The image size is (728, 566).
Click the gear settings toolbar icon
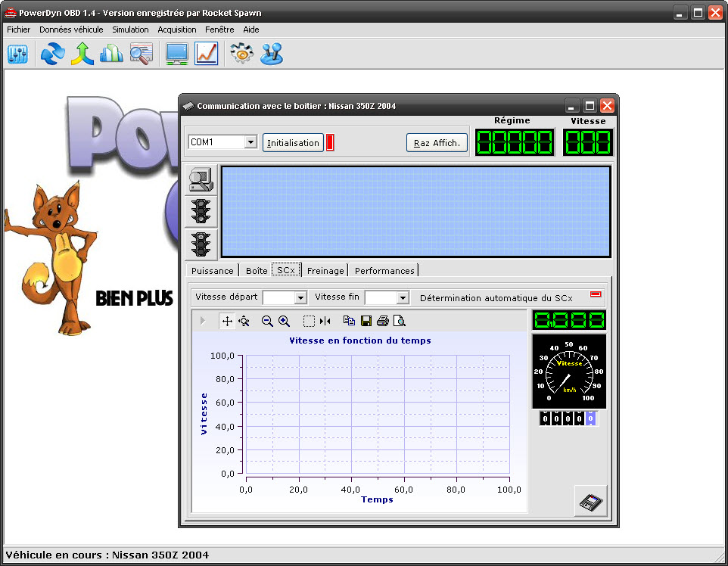coord(241,54)
